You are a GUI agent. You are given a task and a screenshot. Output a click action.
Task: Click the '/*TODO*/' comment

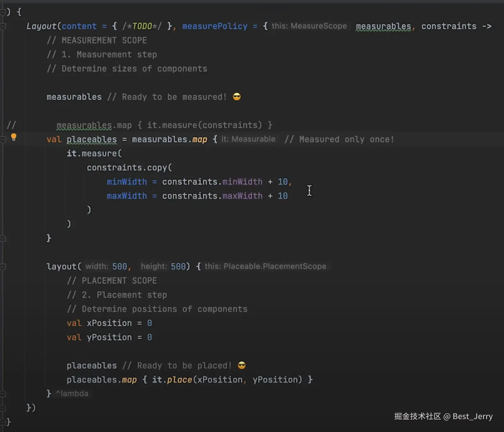pyautogui.click(x=142, y=26)
